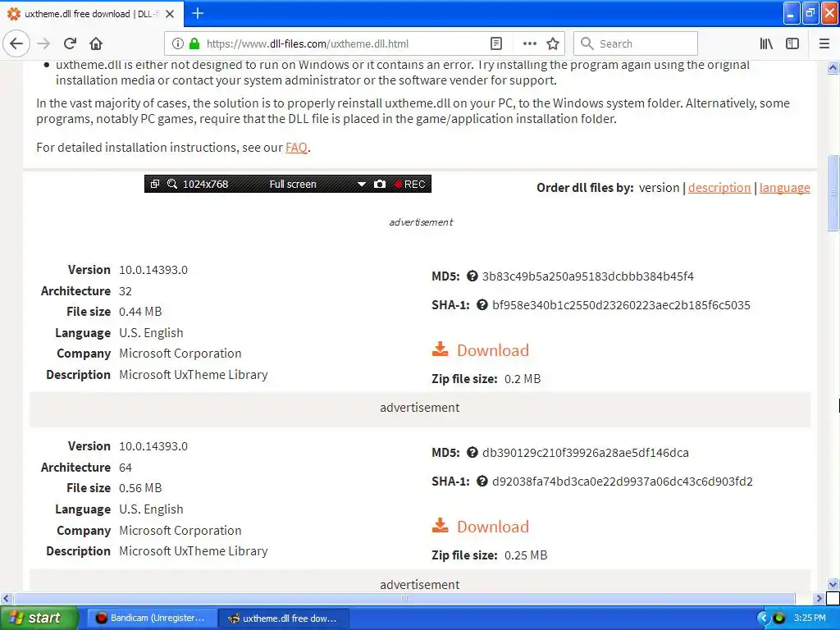Click SHA-1 help icon for 32-bit version
The image size is (840, 630).
(482, 305)
